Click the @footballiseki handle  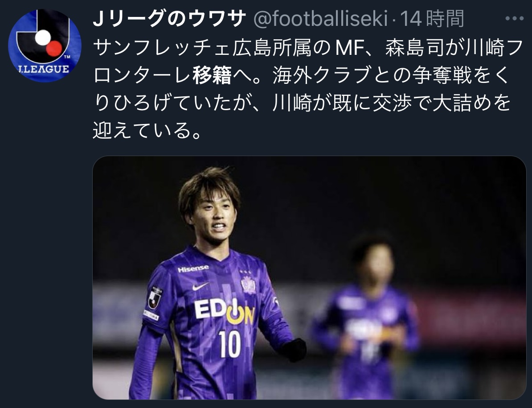click(x=320, y=19)
